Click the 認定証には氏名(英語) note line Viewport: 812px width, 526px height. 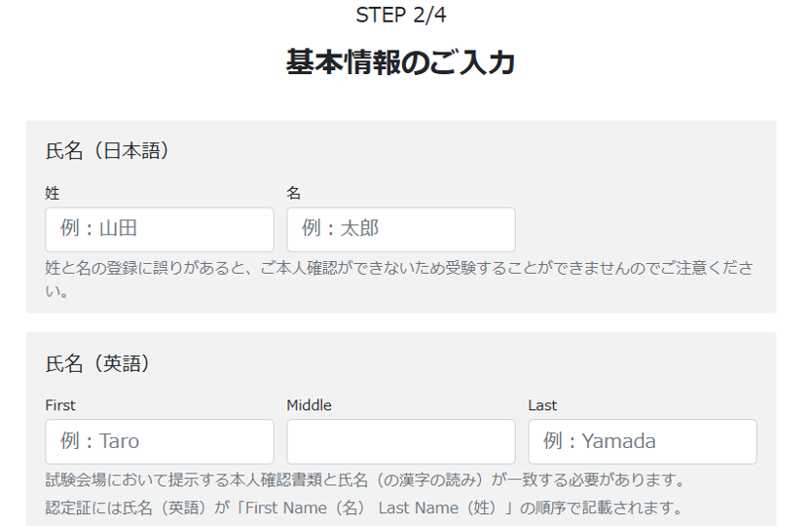point(364,507)
